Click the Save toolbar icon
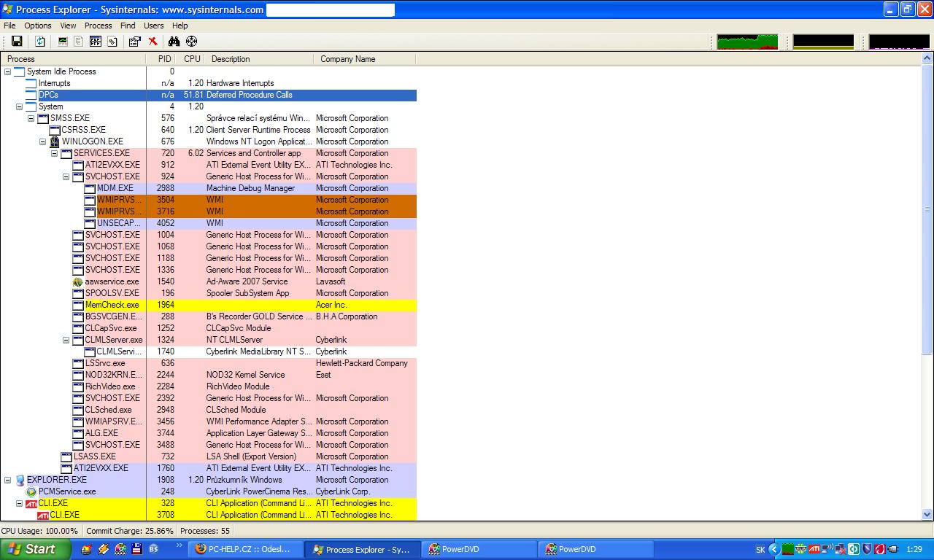Screen dimensions: 934x560 [16, 42]
